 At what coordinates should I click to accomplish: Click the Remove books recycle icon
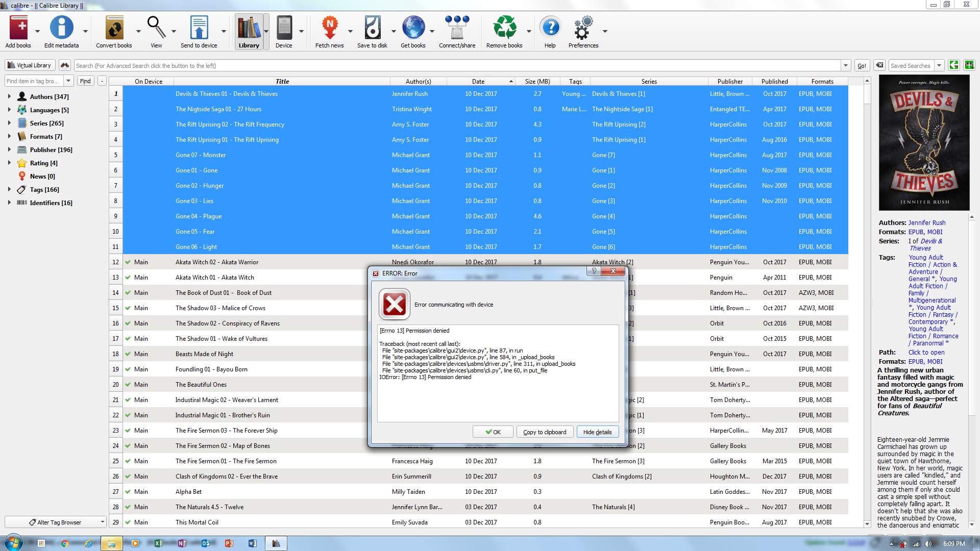tap(504, 28)
